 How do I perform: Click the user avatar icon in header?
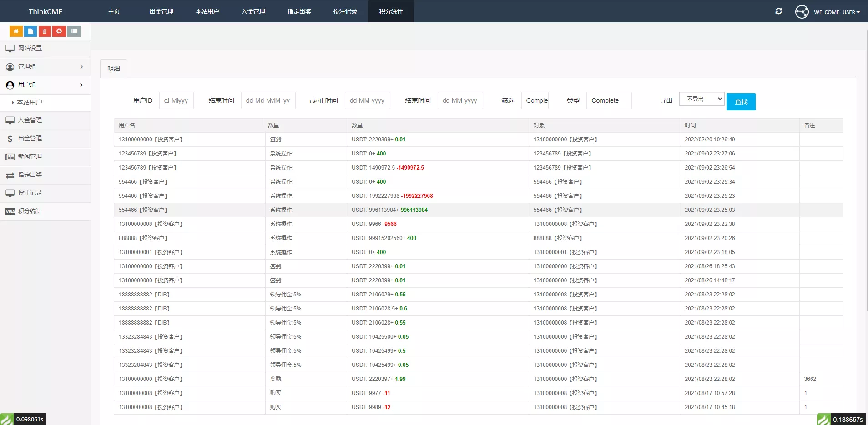(x=802, y=12)
